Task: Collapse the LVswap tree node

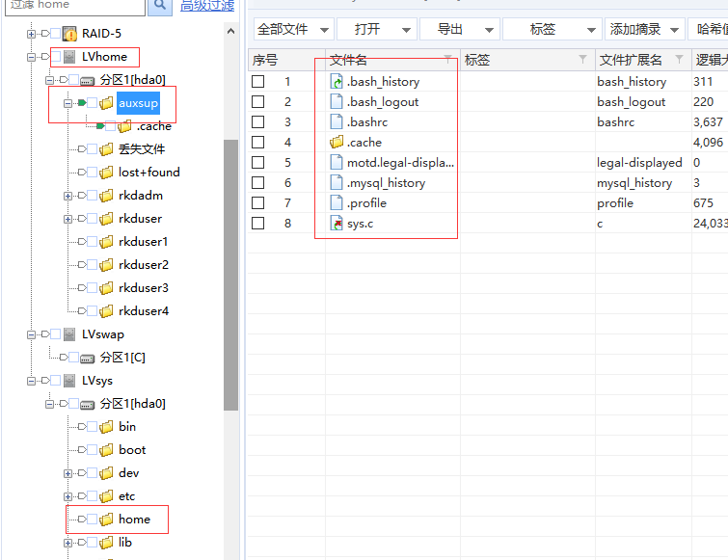Action: pyautogui.click(x=31, y=334)
